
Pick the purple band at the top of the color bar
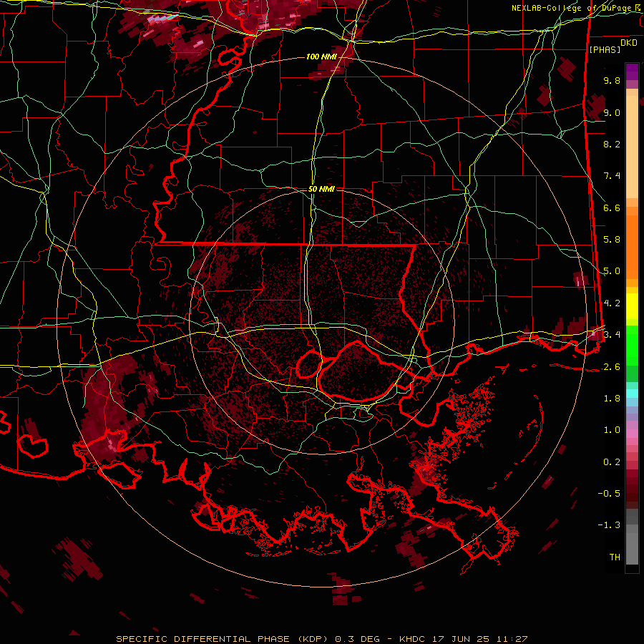click(x=632, y=72)
